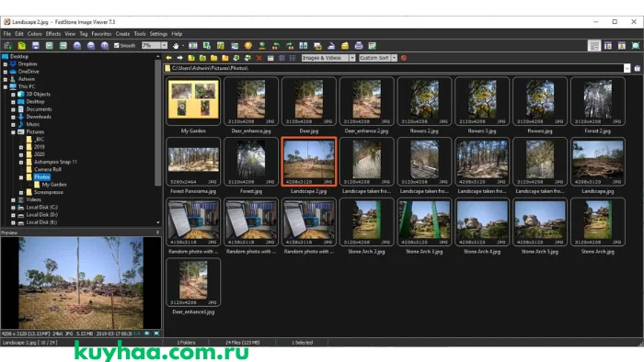Select the Forest 2.jpg thumbnail
This screenshot has width=644, height=362.
click(x=598, y=101)
